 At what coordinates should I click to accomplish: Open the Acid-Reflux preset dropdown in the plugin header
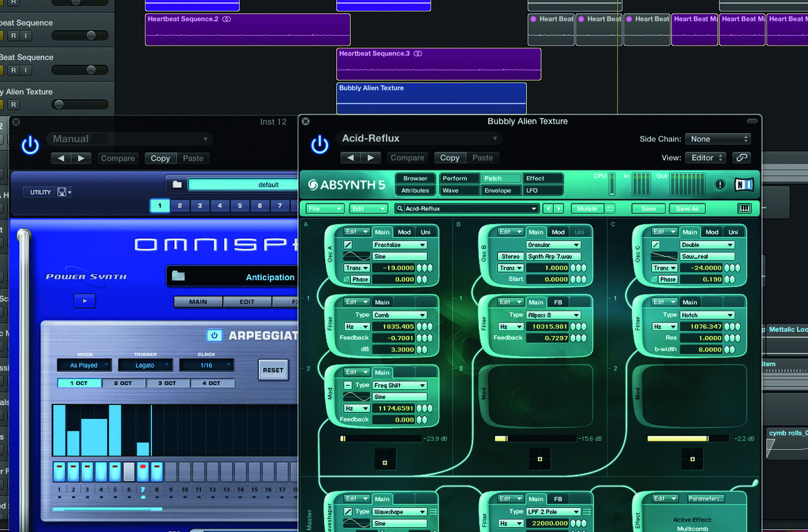click(419, 139)
